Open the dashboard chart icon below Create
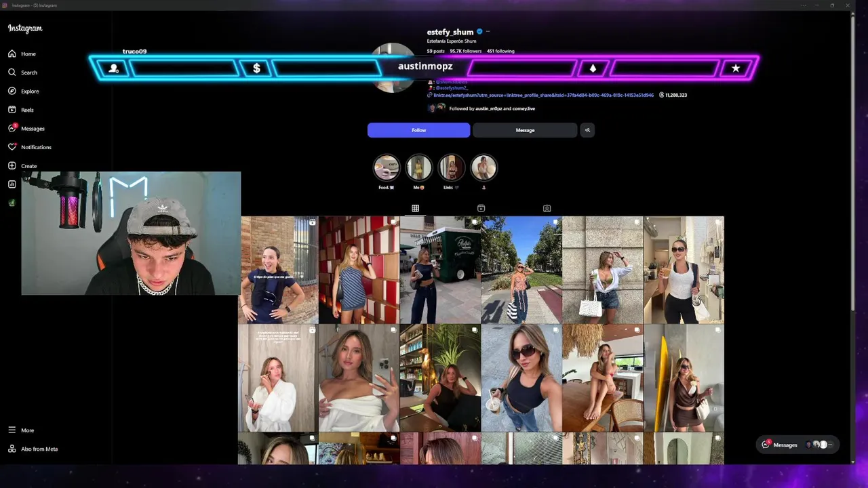Viewport: 868px width, 488px height. click(x=12, y=184)
